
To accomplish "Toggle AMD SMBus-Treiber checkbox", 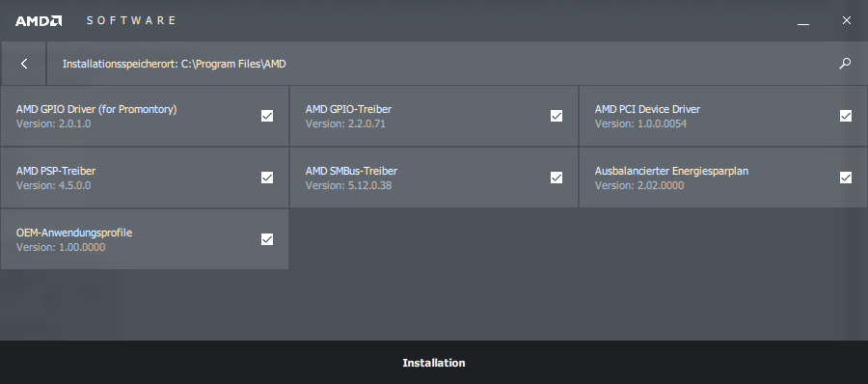I will tap(556, 178).
